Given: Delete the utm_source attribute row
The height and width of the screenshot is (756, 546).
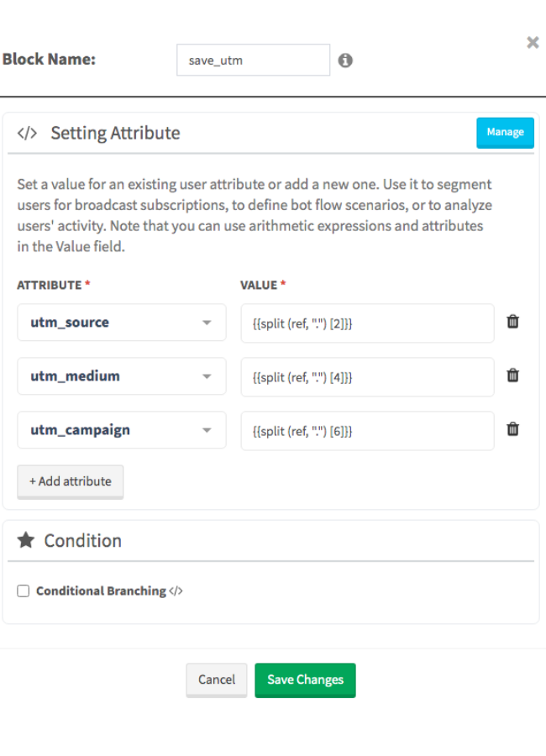Looking at the screenshot, I should [x=512, y=322].
